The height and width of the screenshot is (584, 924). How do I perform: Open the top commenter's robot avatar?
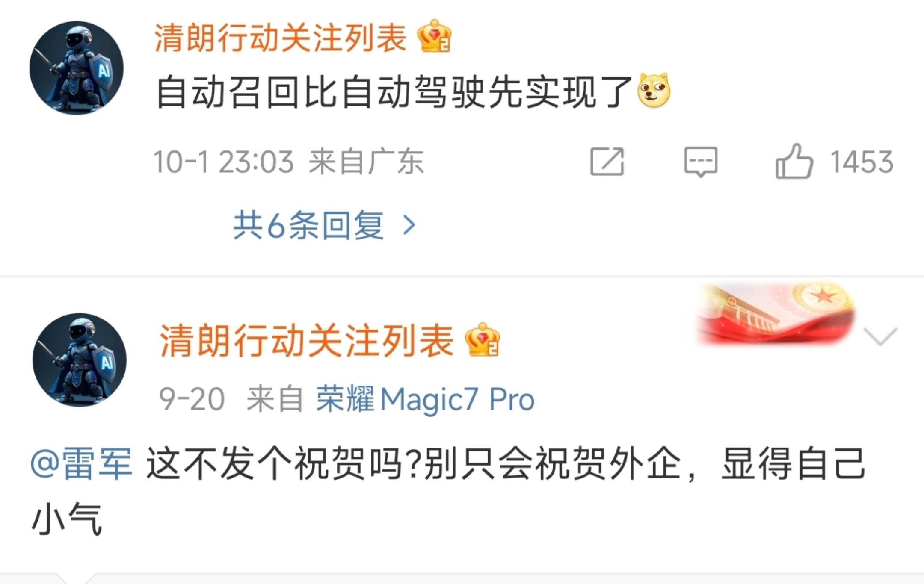point(77,68)
